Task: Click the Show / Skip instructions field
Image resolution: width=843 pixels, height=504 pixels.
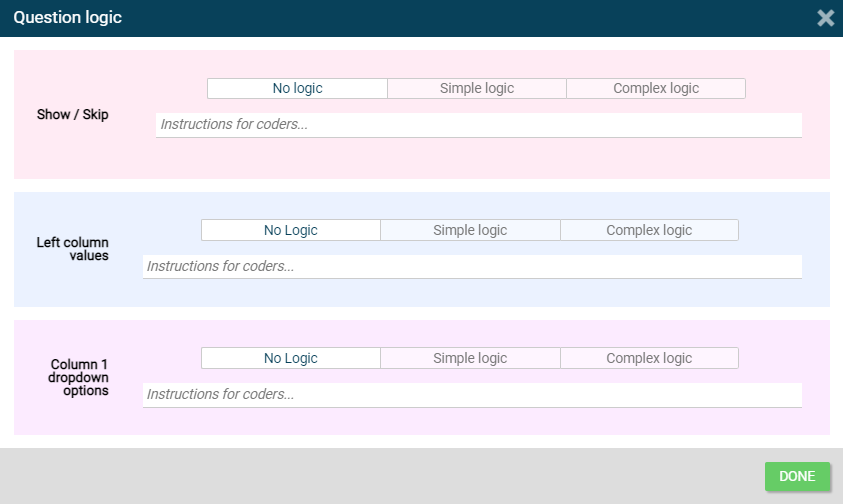Action: [x=478, y=125]
